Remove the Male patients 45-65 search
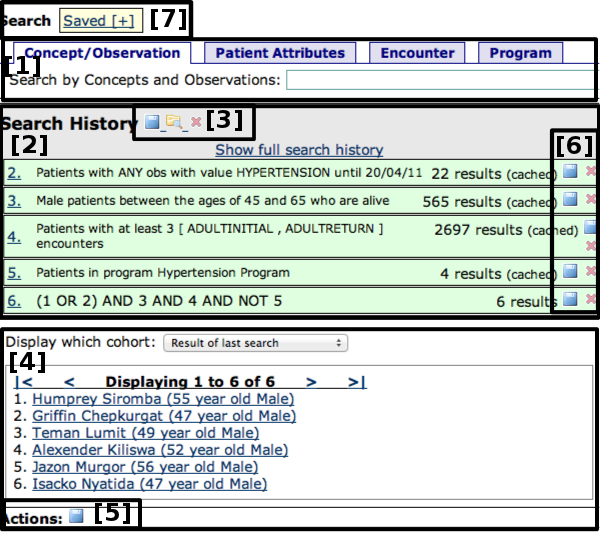The height and width of the screenshot is (534, 600). [591, 199]
